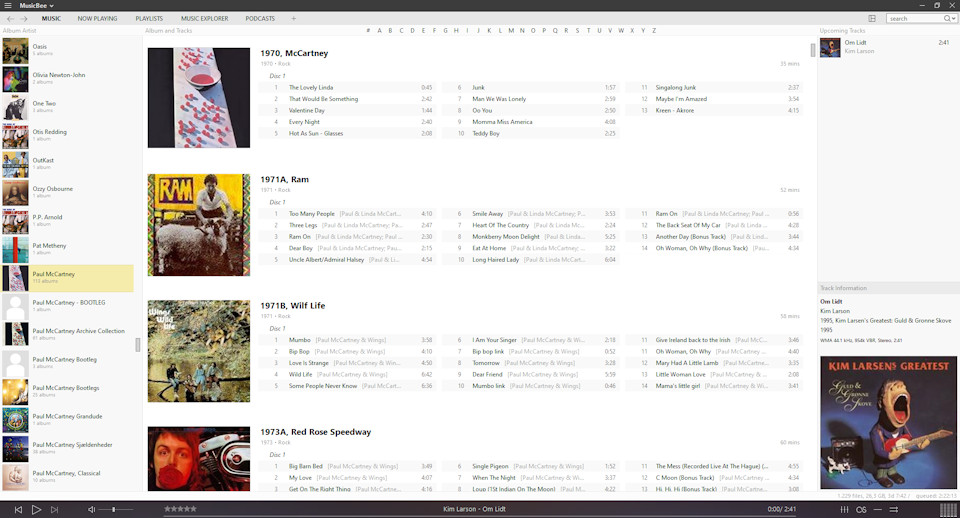The image size is (960, 518).
Task: Open the MusicBee hamburger menu
Action: click(x=8, y=6)
